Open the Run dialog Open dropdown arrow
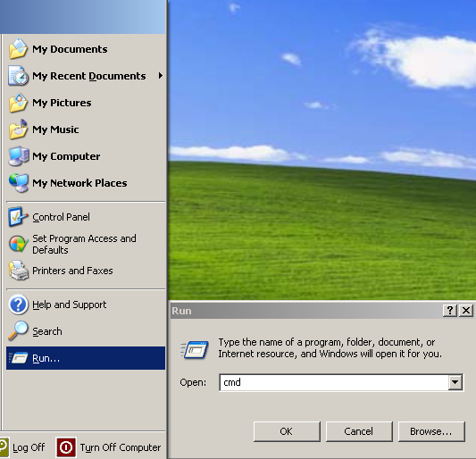This screenshot has width=476, height=459. [x=455, y=382]
